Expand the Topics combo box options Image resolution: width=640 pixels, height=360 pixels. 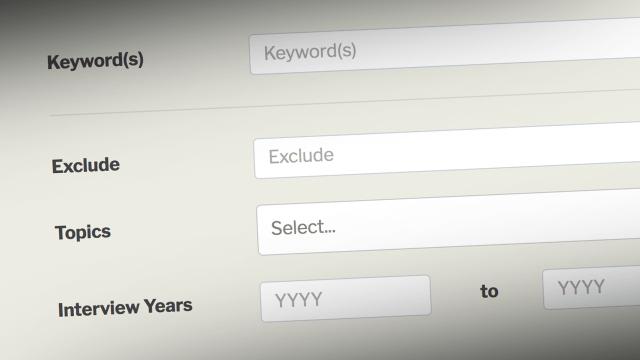(449, 222)
